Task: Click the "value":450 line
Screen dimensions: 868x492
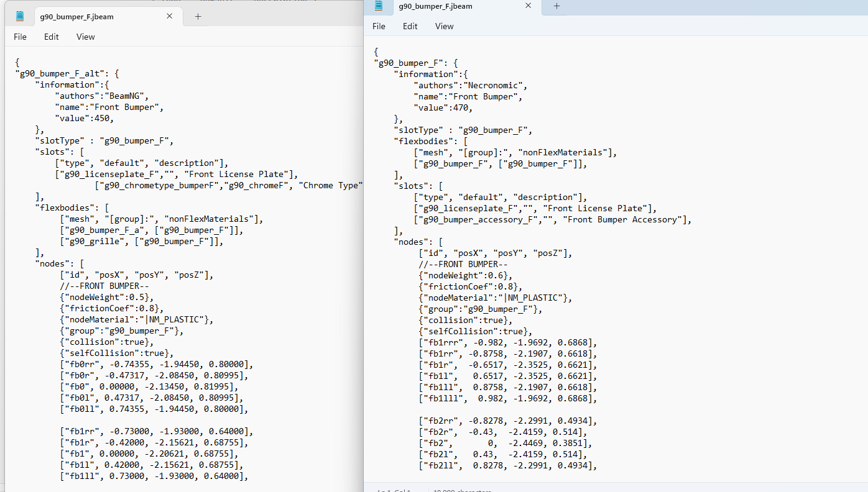Action: (85, 118)
